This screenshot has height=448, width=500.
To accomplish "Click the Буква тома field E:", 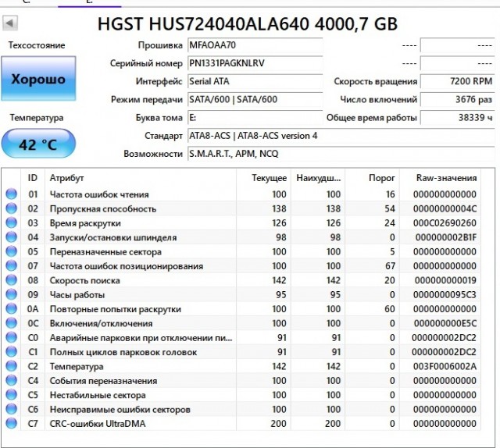I will tap(255, 118).
